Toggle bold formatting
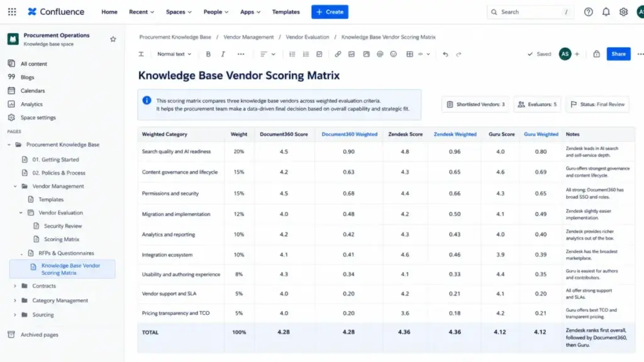The width and height of the screenshot is (644, 362). pyautogui.click(x=208, y=54)
